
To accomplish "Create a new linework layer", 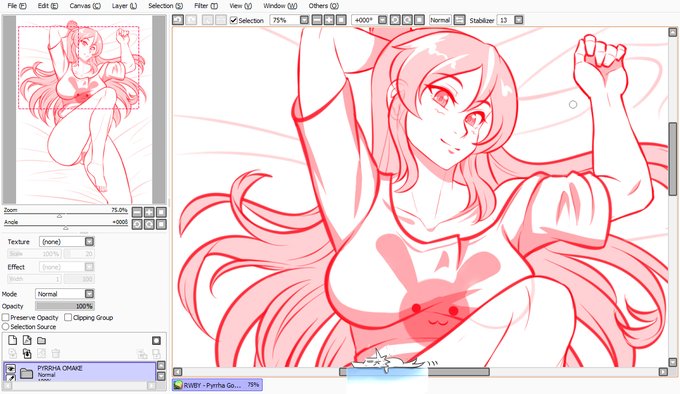I will (x=27, y=340).
